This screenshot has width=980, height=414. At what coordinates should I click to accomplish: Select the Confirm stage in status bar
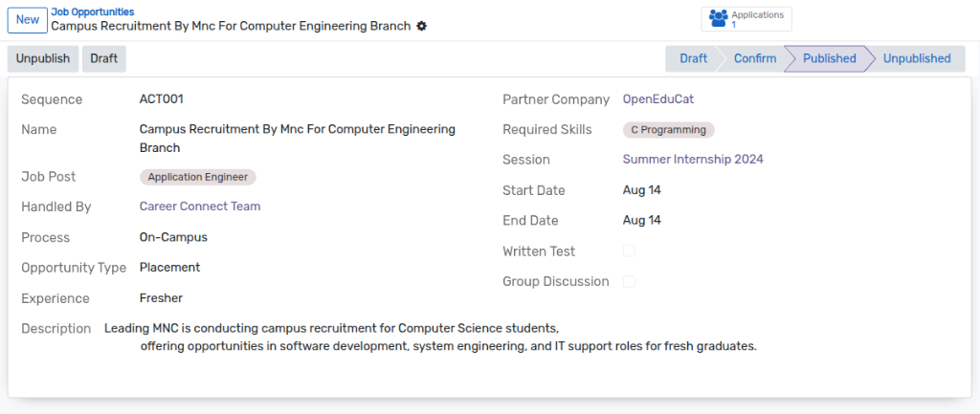coord(755,58)
